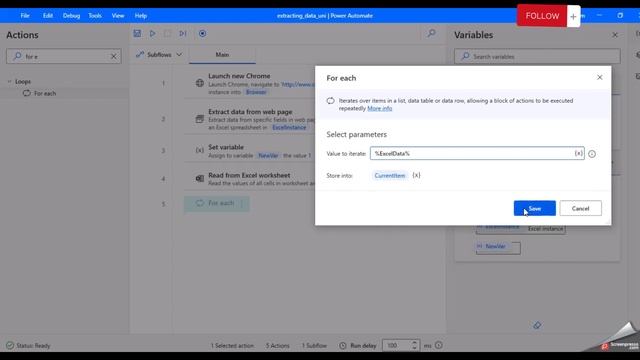Expand the Subflows dropdown

tap(159, 54)
